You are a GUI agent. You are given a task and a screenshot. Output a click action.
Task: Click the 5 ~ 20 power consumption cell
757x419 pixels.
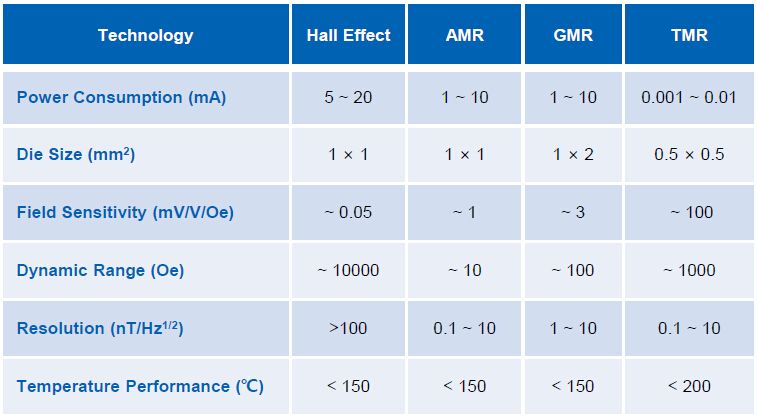coord(348,97)
